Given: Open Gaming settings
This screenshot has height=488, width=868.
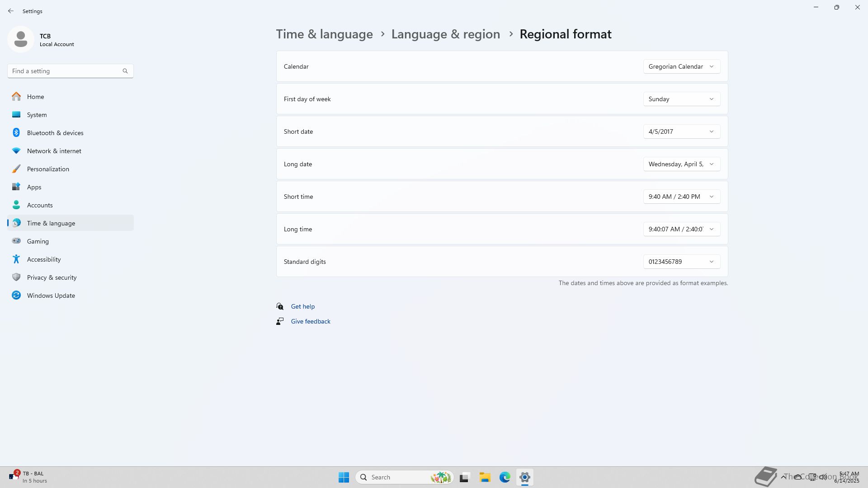Looking at the screenshot, I should point(38,241).
